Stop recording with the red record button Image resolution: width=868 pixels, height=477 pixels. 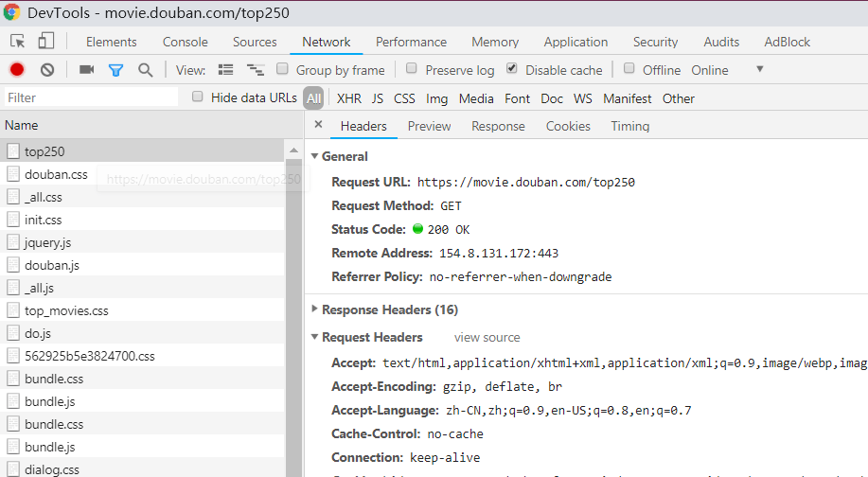pos(17,70)
